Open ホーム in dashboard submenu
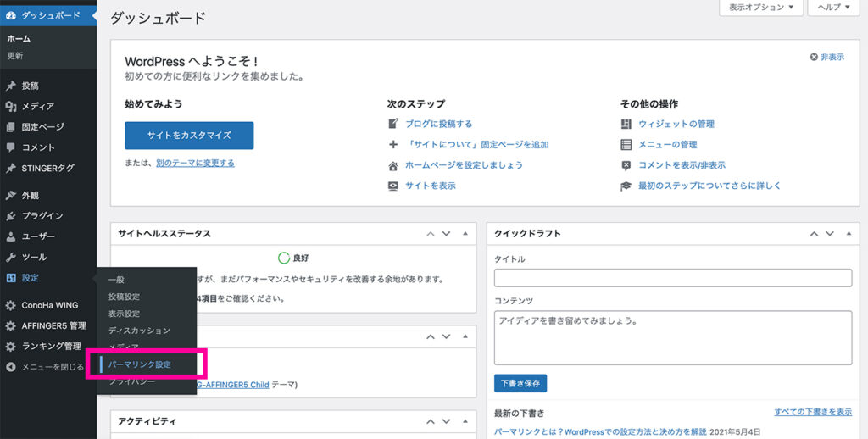 (x=19, y=39)
